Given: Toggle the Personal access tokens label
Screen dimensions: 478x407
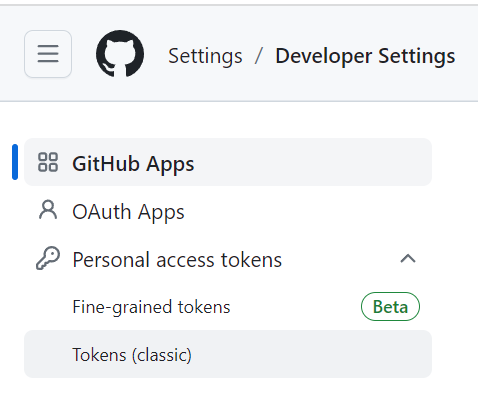Looking at the screenshot, I should click(x=177, y=260).
